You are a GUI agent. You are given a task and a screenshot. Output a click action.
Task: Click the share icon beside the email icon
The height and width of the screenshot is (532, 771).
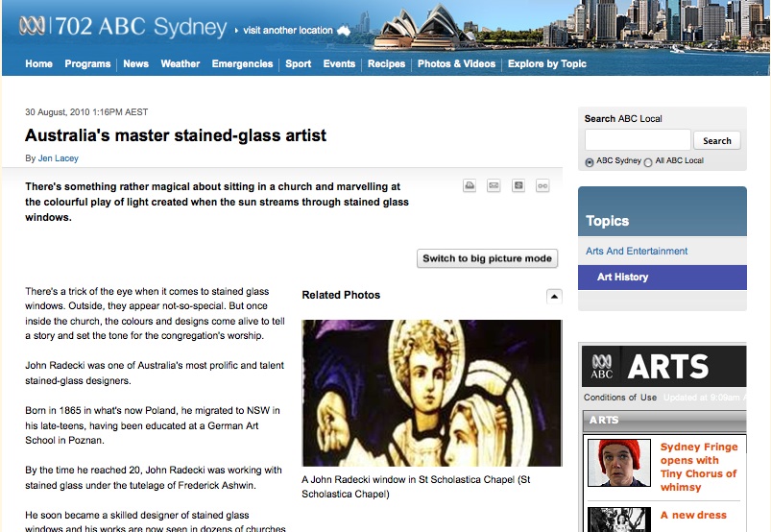[x=518, y=186]
